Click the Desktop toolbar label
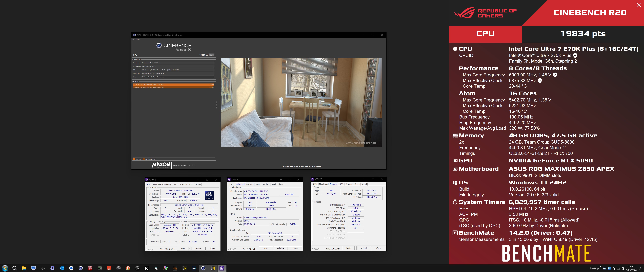Screen dimensions: 644x272 pyautogui.click(x=594, y=268)
